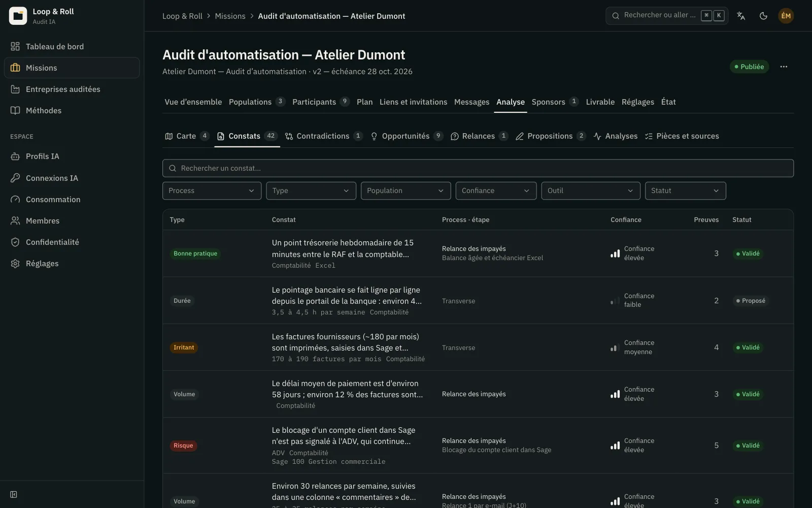Open the Opportunités sub-tab
The width and height of the screenshot is (812, 508).
pos(407,136)
